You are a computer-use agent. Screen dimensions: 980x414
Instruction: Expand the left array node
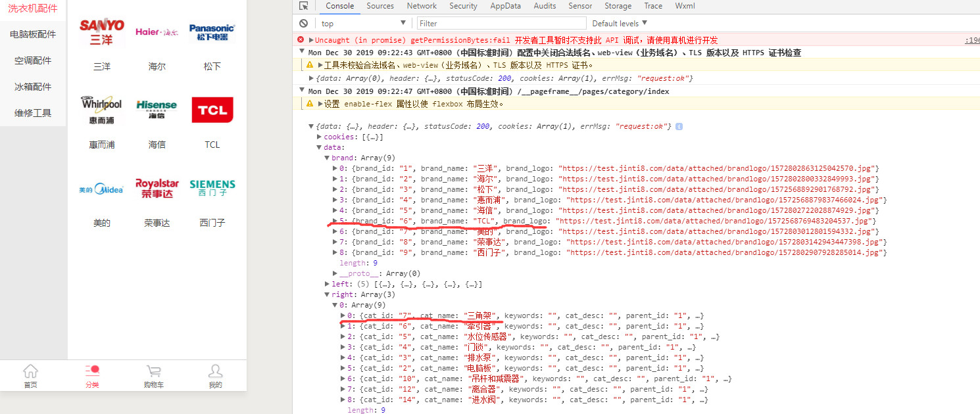(x=328, y=284)
